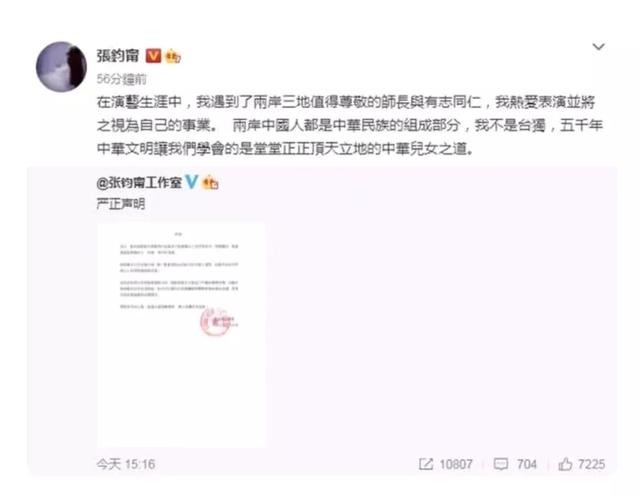640x496 pixels.
Task: View the 10807 reposts count
Action: 456,465
